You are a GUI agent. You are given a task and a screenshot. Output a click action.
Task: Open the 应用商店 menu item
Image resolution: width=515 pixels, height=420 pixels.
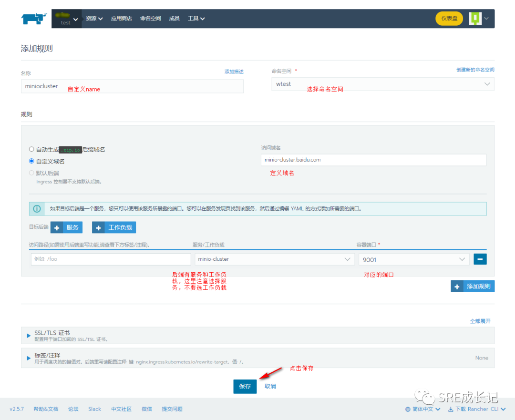pyautogui.click(x=121, y=19)
